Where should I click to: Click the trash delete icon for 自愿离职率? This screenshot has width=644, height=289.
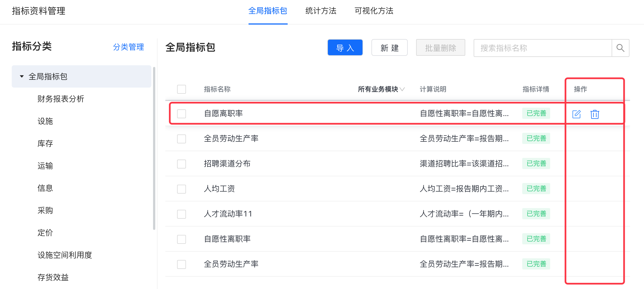pyautogui.click(x=595, y=114)
